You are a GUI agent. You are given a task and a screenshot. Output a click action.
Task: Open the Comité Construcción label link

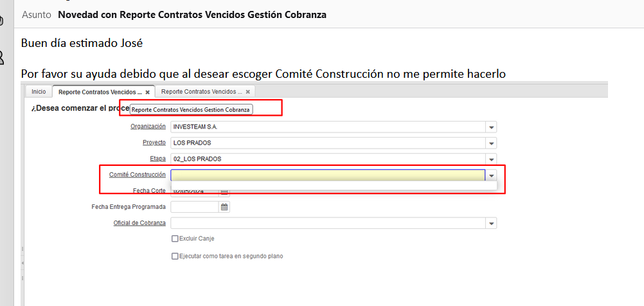(137, 175)
